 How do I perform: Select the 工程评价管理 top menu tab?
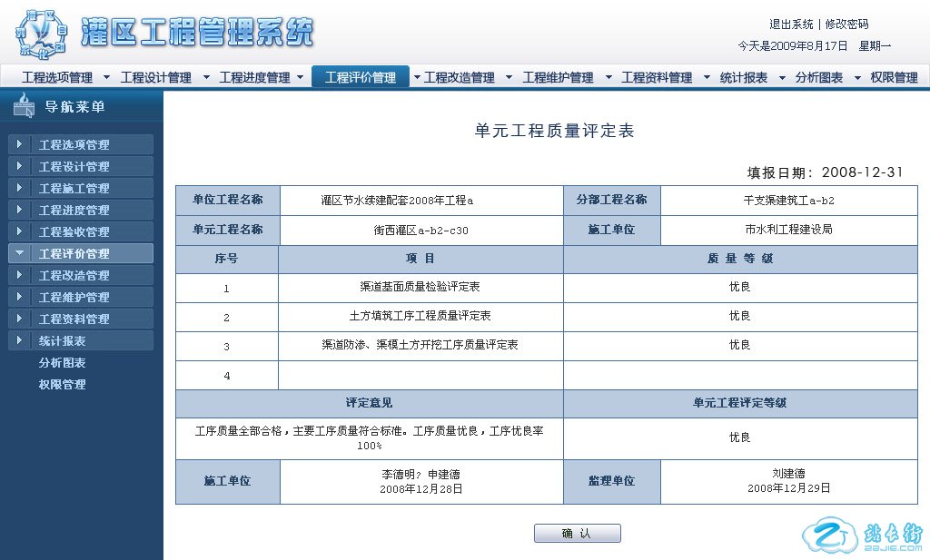pyautogui.click(x=361, y=77)
